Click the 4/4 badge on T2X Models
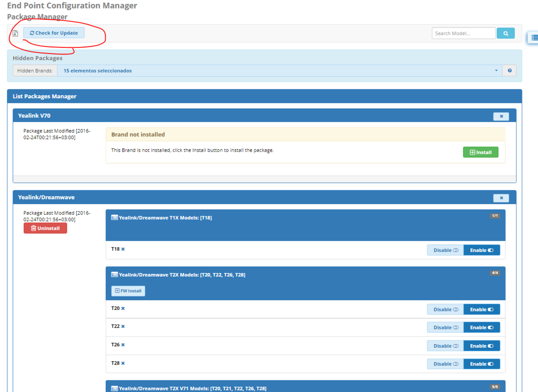Screen dimensions: 538x392 point(495,273)
